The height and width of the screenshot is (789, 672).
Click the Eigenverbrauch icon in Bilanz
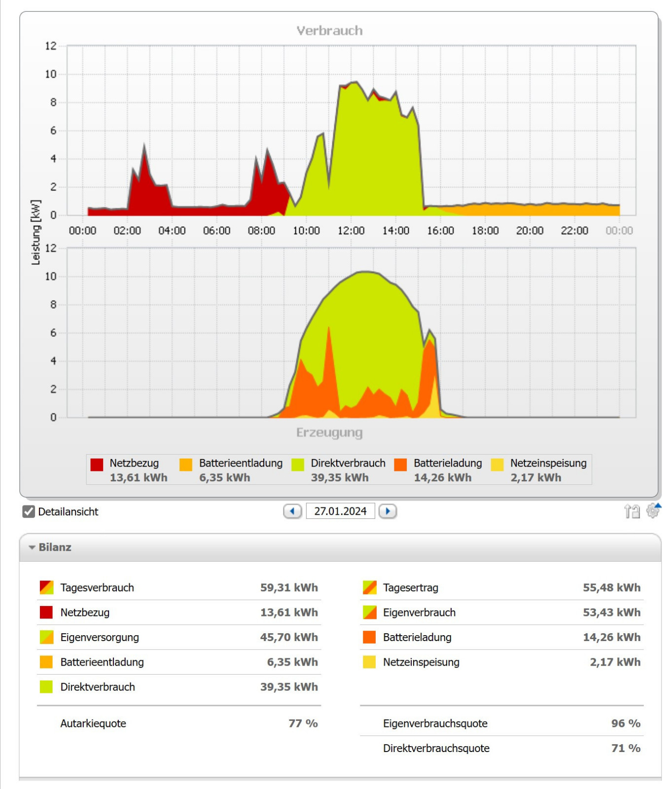369,612
